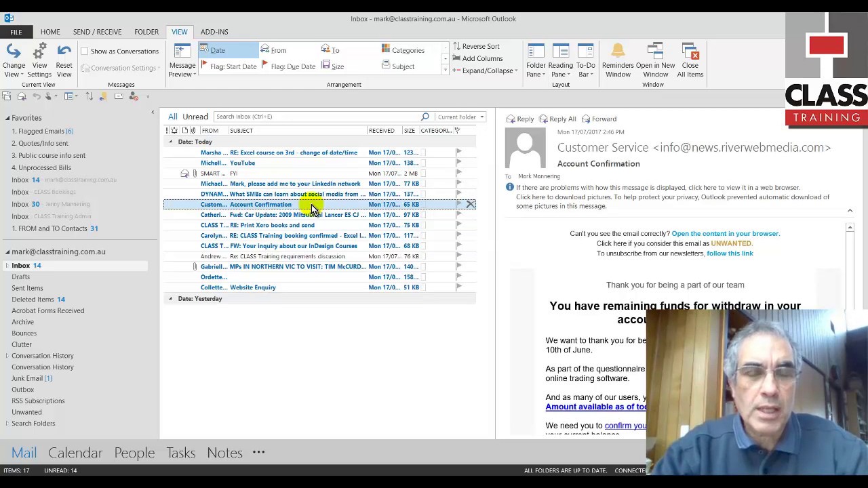The image size is (868, 488).
Task: Show only Unread messages
Action: click(195, 117)
